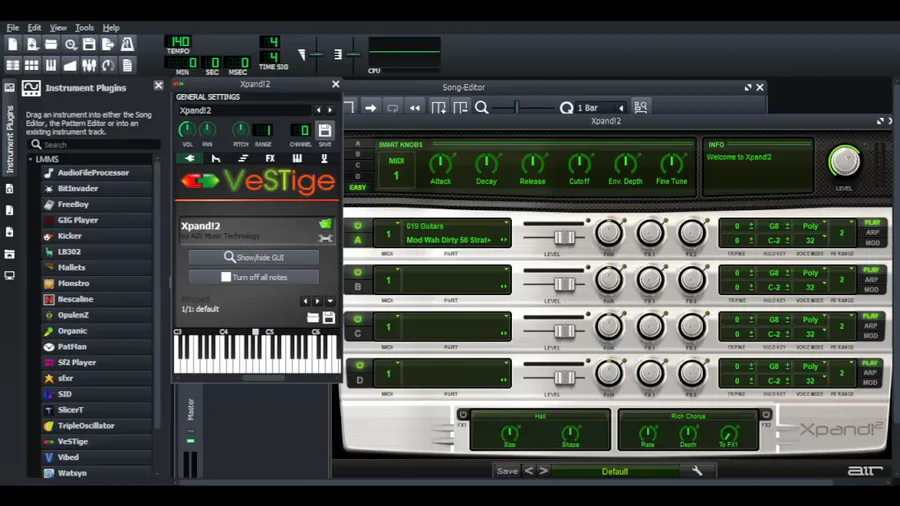This screenshot has width=900, height=506.
Task: Collapse the LMMS plugin tree group
Action: tap(30, 159)
